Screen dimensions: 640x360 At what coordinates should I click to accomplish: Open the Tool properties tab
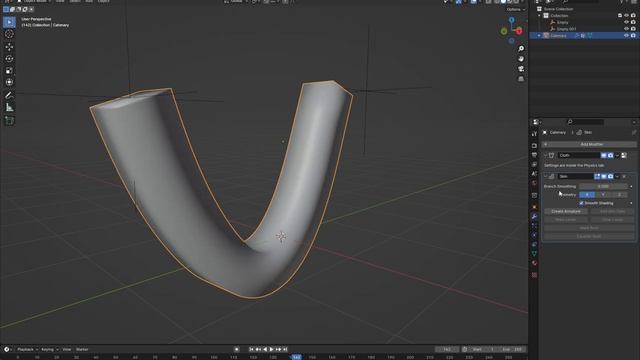coord(534,134)
